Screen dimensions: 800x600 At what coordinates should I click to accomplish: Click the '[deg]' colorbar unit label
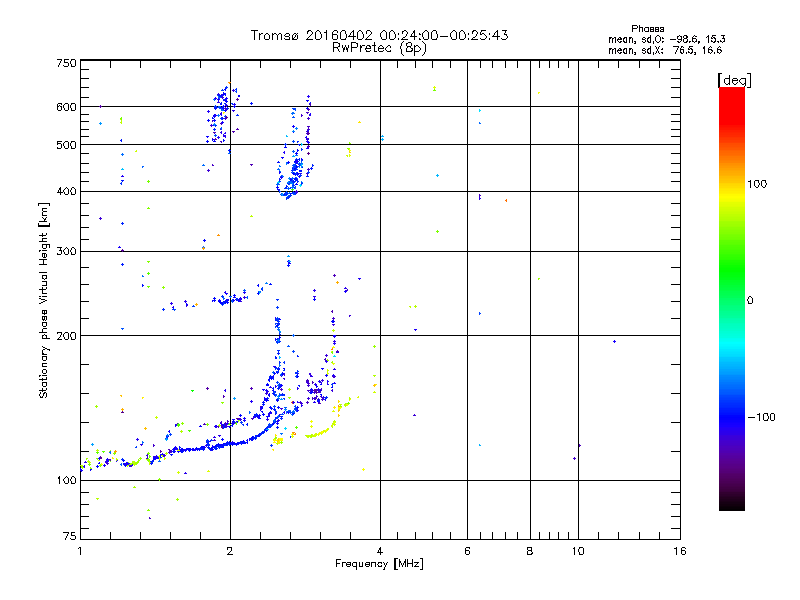[734, 80]
